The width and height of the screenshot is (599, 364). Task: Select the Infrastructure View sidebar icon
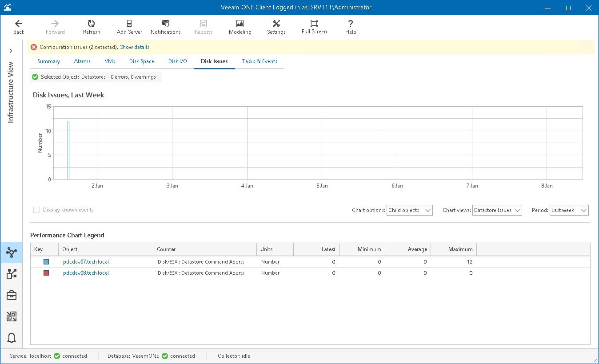click(12, 252)
